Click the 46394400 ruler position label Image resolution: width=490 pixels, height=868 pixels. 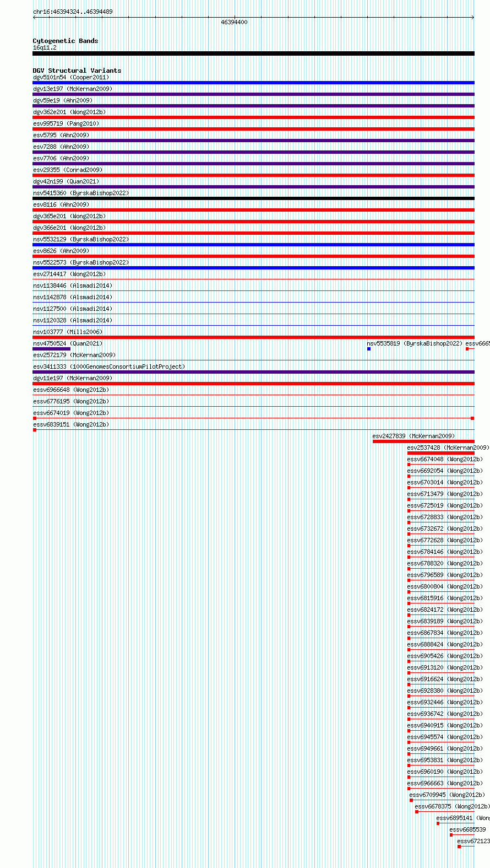click(x=235, y=22)
